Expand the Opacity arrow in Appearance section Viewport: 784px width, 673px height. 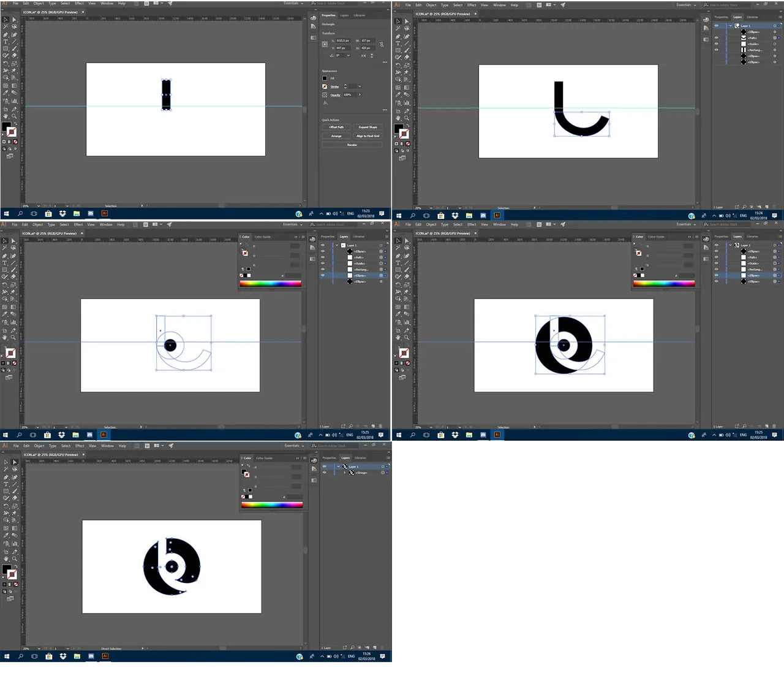(360, 95)
